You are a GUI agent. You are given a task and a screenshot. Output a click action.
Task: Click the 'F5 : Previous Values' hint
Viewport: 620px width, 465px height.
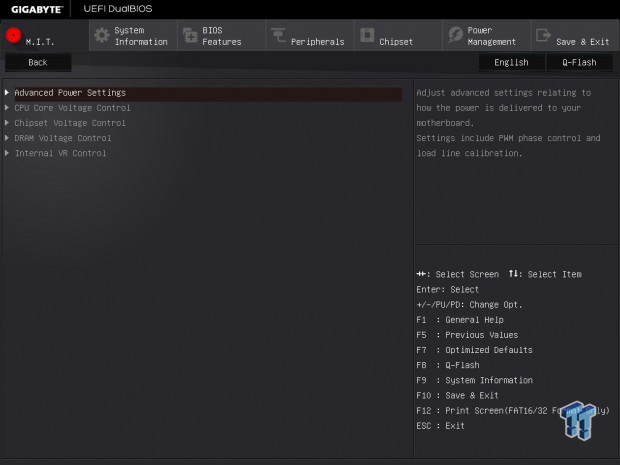pyautogui.click(x=467, y=335)
